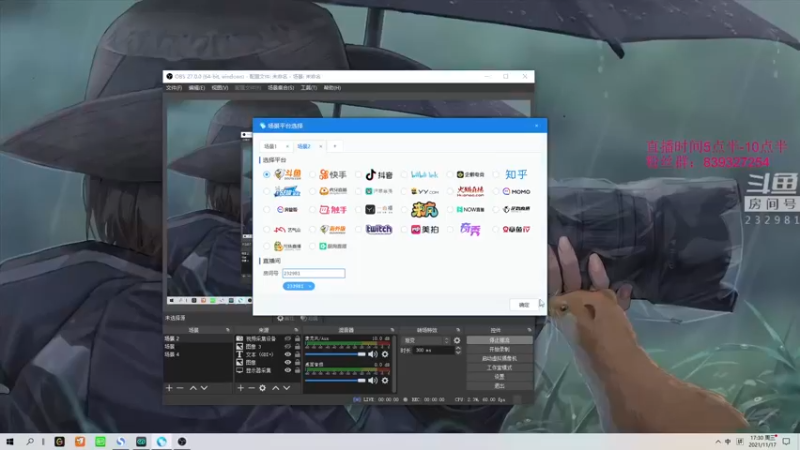Toggle visibility of 视频采集设备 source
800x450 pixels.
click(x=288, y=339)
